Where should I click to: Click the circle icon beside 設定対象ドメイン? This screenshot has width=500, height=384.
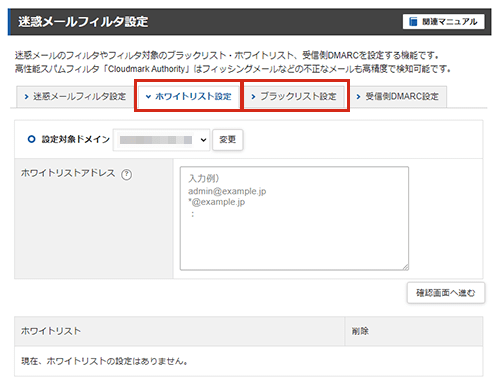tap(31, 139)
